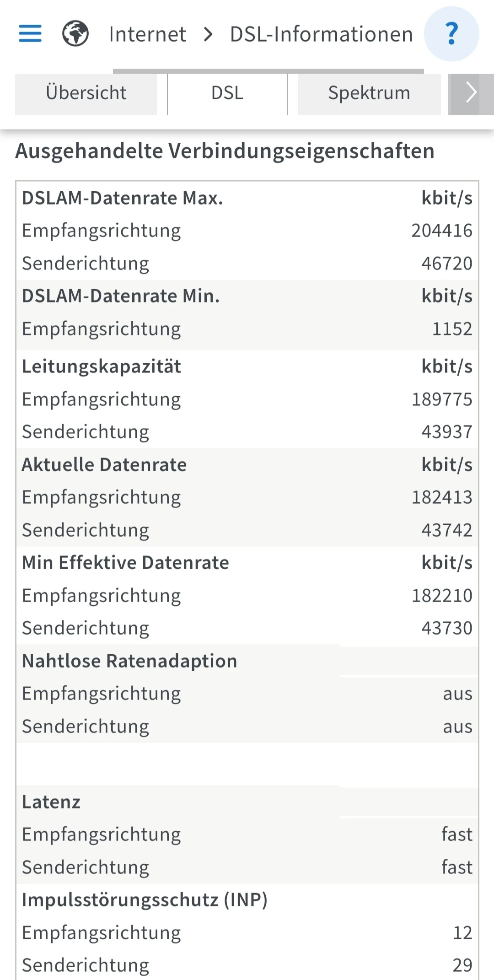Click the Nahtlose Ratenadaption header
Image resolution: width=494 pixels, height=980 pixels.
(129, 661)
